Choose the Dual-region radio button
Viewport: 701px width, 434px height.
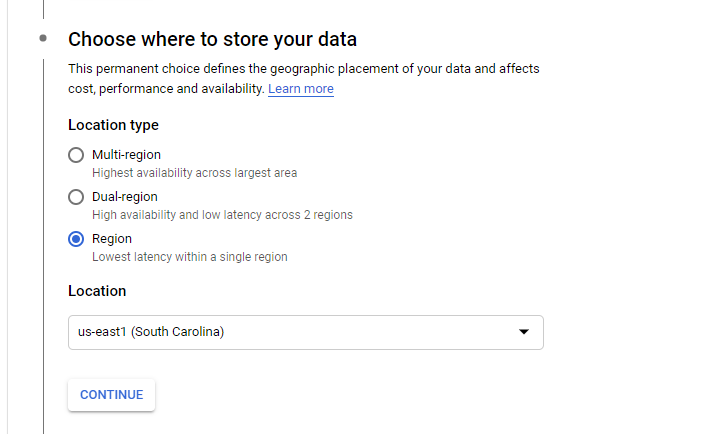[76, 197]
